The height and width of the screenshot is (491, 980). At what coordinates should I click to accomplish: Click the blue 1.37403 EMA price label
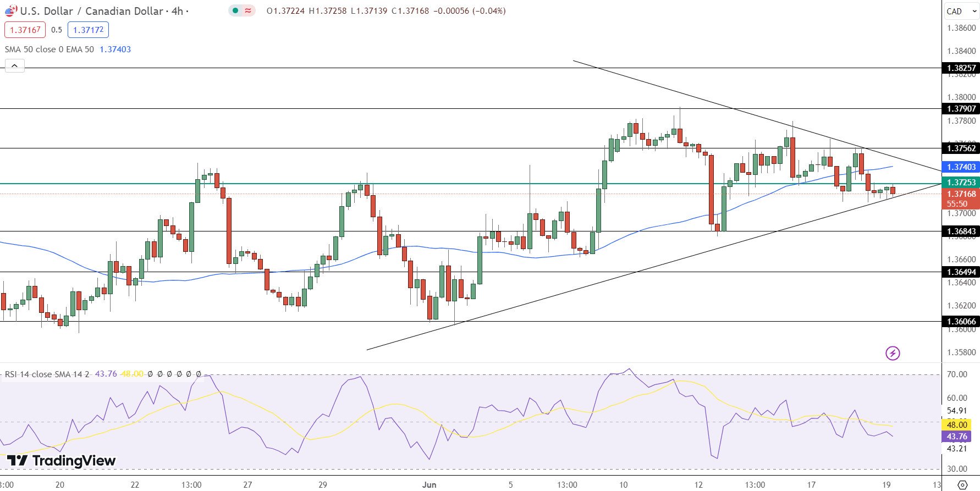point(961,167)
